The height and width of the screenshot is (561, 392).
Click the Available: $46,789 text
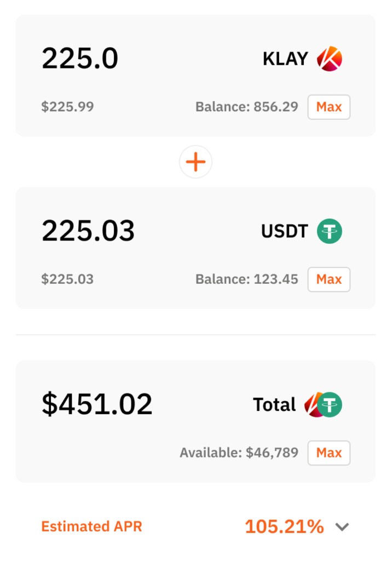[239, 453]
